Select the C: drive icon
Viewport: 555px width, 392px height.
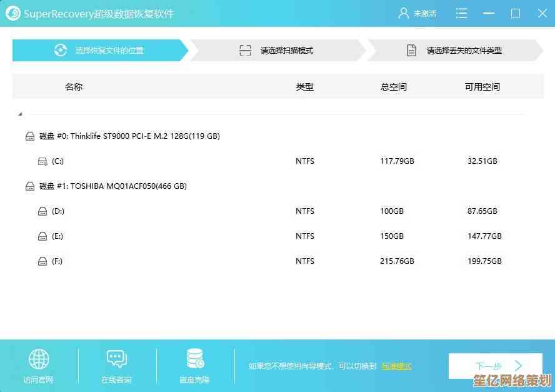(x=42, y=161)
